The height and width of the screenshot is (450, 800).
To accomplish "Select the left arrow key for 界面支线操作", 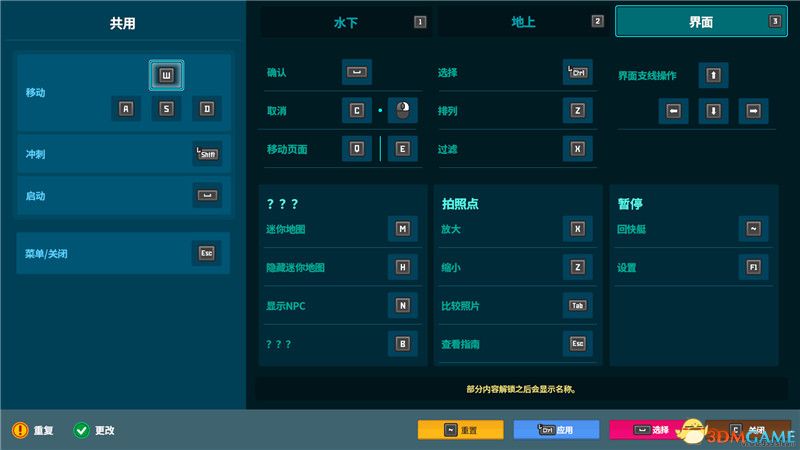I will click(673, 111).
